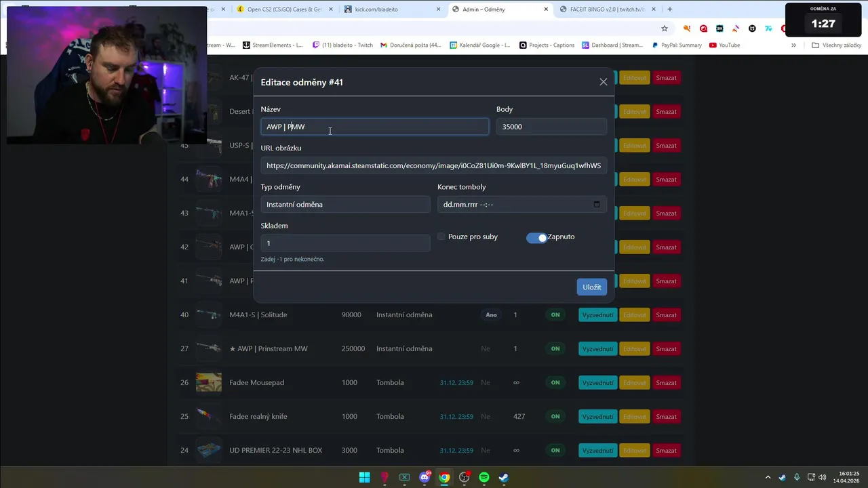
Task: Expand the Typ odměny dropdown
Action: tap(345, 204)
